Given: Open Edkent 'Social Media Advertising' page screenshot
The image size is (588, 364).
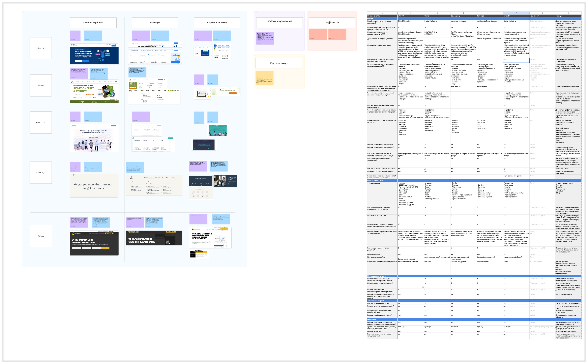Looking at the screenshot, I should pos(210,238).
